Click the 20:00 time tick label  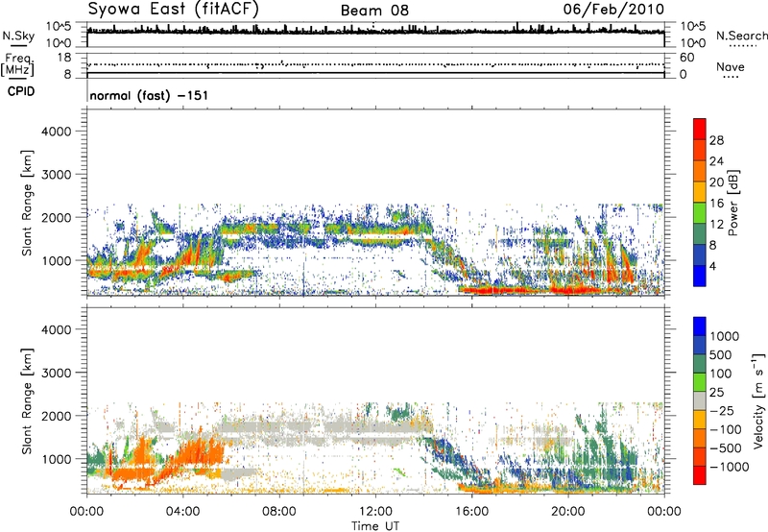[567, 512]
